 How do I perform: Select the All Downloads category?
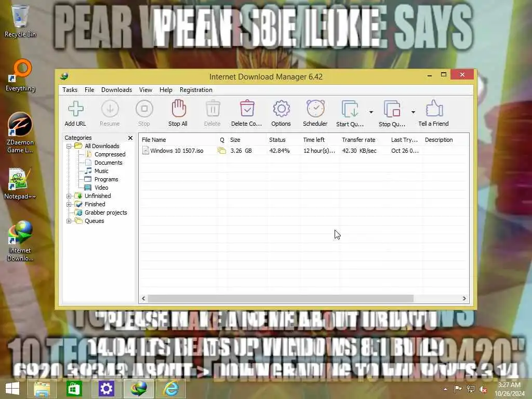(102, 146)
